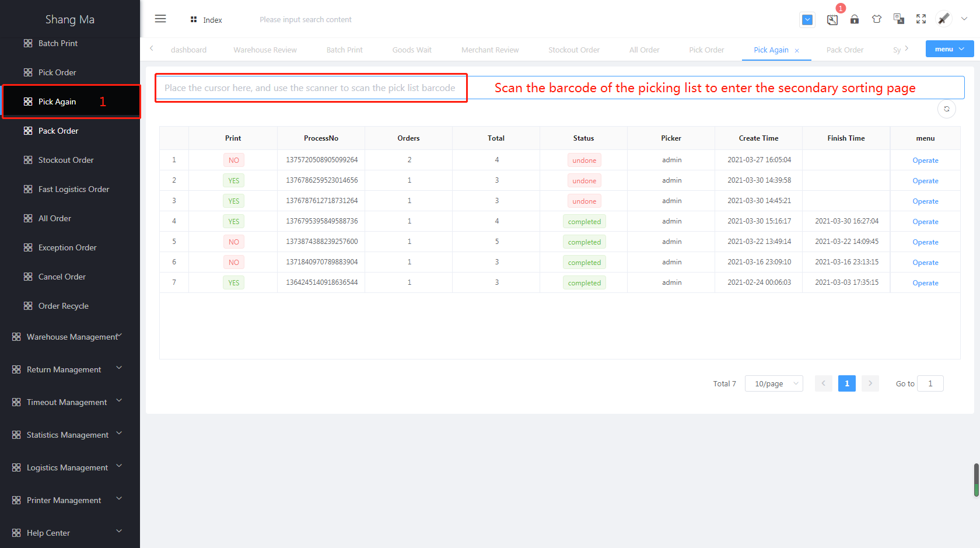980x548 pixels.
Task: Open Batch Print in the sidebar
Action: click(x=70, y=43)
